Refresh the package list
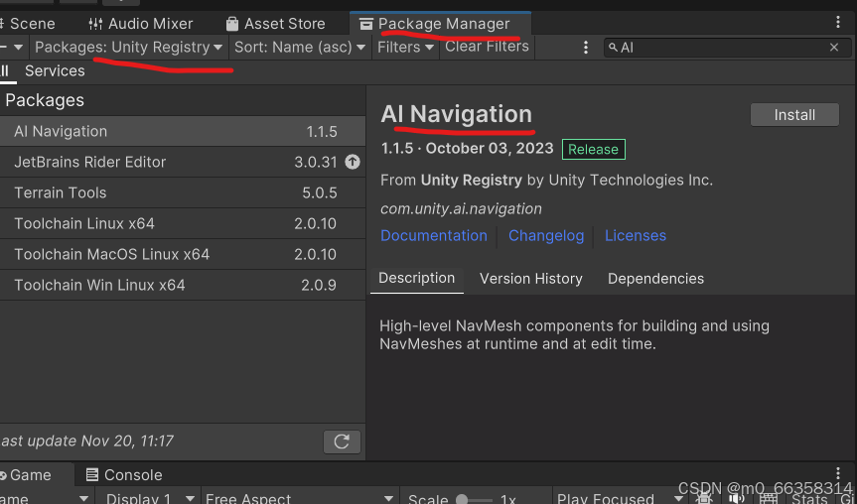The image size is (857, 504). tap(342, 441)
